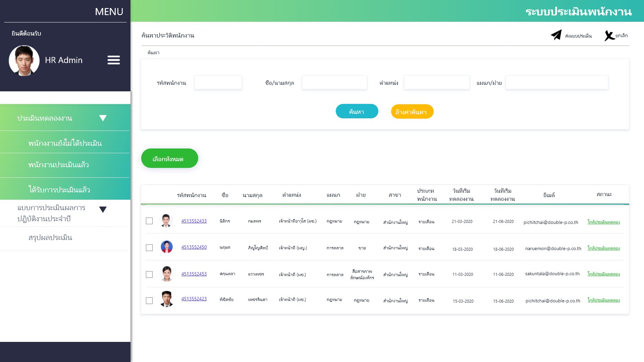Viewport: 644px width, 362px height.
Task: Click date 18-06-2020 cell
Action: (503, 249)
